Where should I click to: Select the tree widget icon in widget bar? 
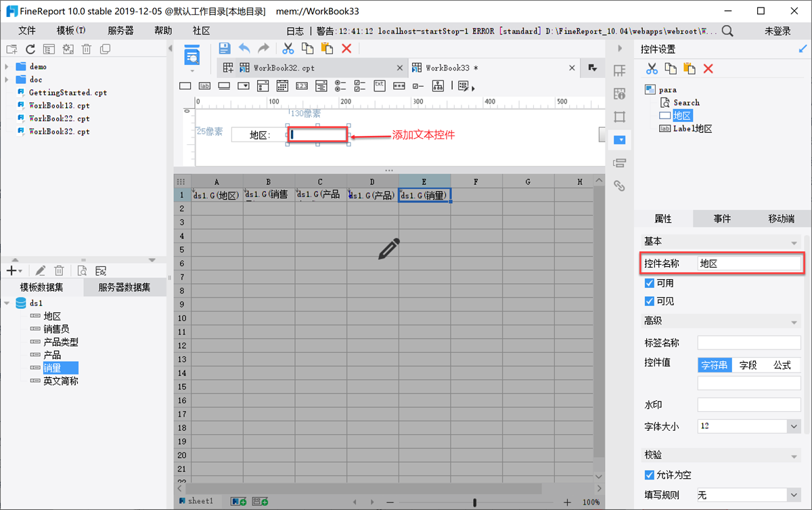click(x=438, y=86)
